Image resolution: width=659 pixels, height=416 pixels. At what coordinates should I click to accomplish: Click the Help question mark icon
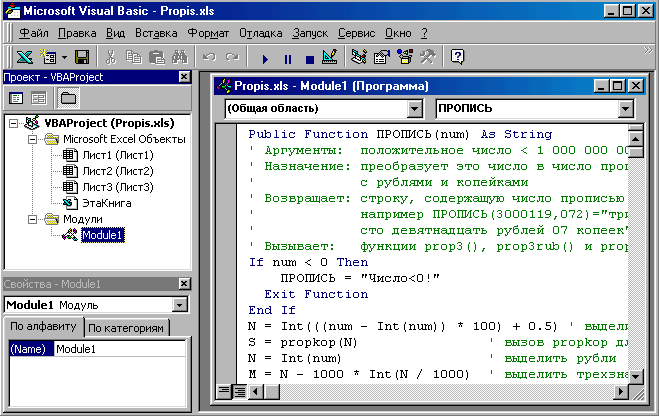(x=457, y=57)
